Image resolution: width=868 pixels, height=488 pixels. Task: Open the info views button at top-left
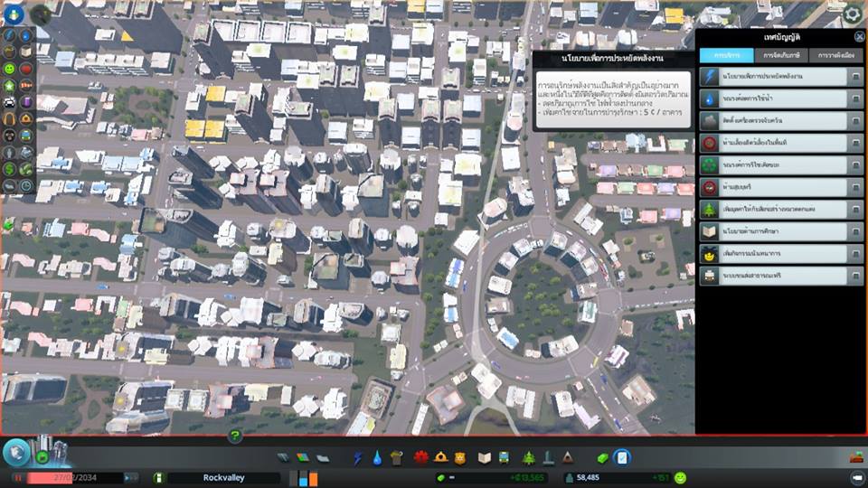pos(14,14)
